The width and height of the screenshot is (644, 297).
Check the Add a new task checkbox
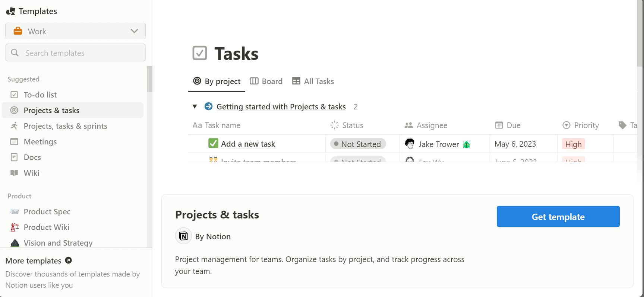click(213, 143)
